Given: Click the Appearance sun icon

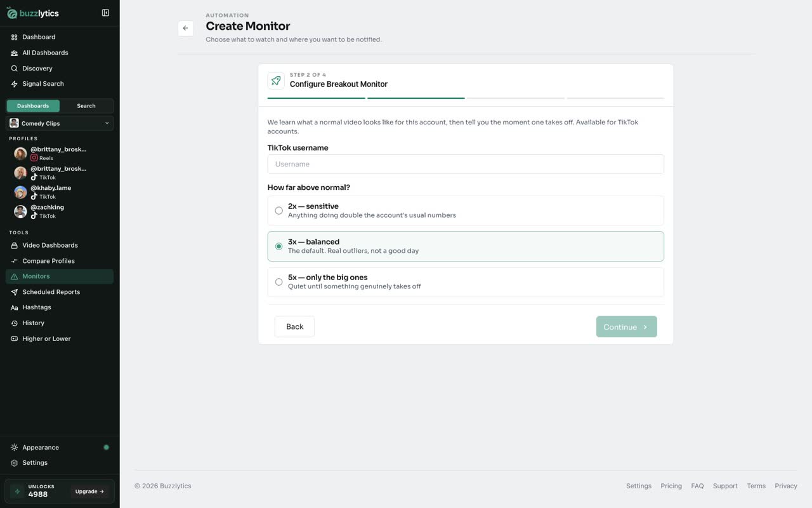Looking at the screenshot, I should [14, 448].
